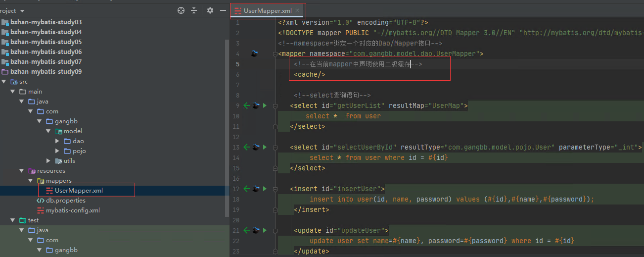This screenshot has height=257, width=644.
Task: Click MyBatis bird icon beside mapper namespace line
Action: 255,53
